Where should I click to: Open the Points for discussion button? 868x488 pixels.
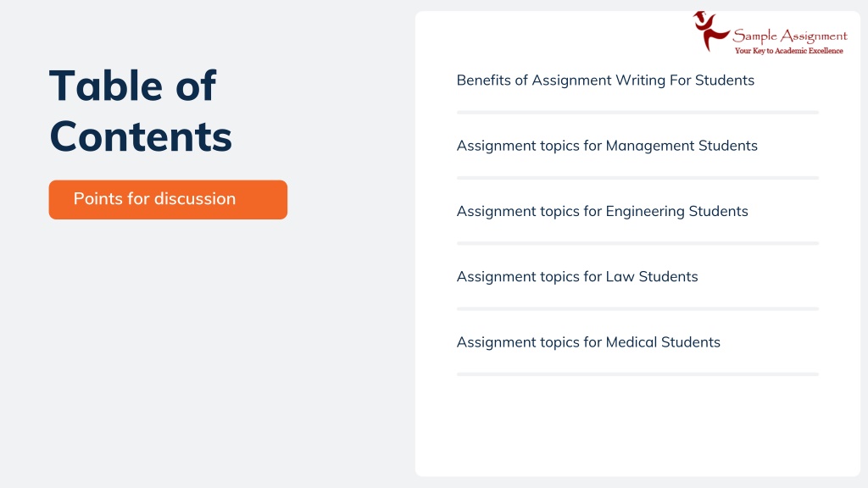coord(168,200)
